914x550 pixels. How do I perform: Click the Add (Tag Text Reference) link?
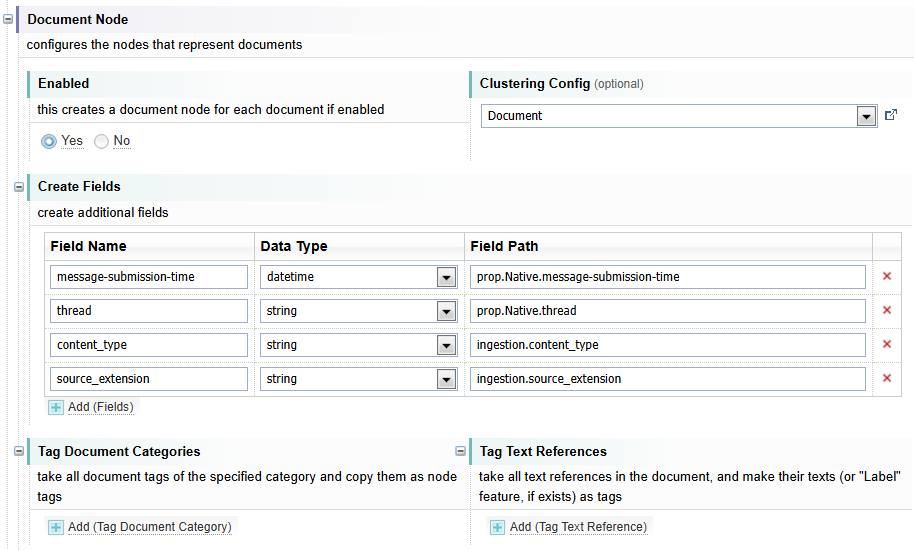pos(578,527)
